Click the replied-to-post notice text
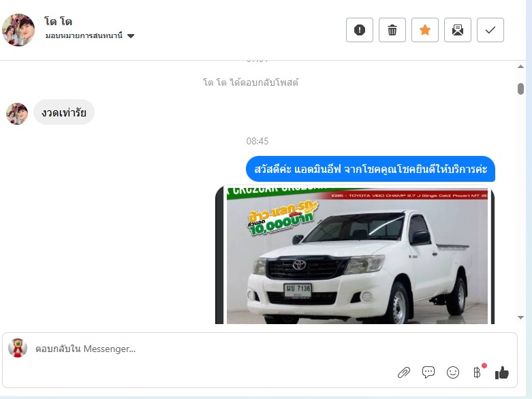 pyautogui.click(x=251, y=82)
